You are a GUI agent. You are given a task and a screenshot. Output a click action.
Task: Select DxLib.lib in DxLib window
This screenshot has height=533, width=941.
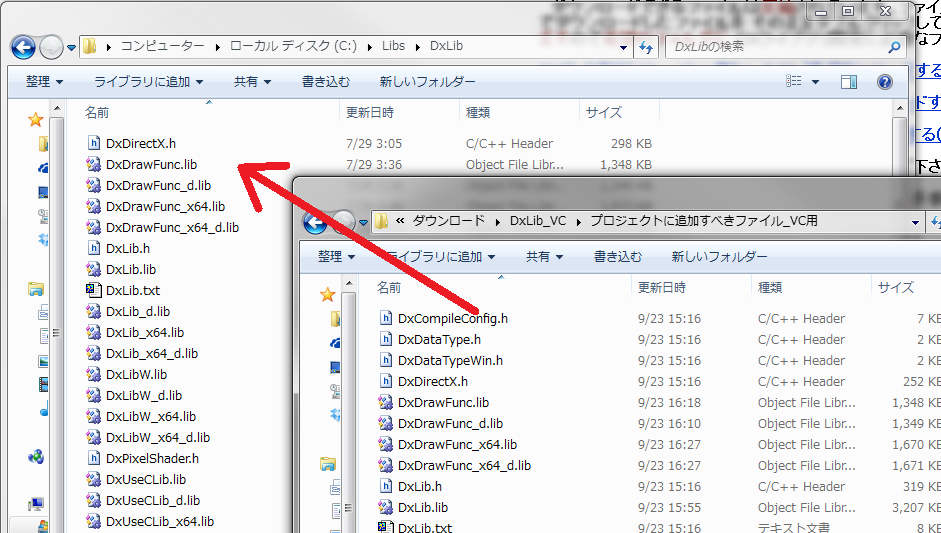[x=131, y=270]
